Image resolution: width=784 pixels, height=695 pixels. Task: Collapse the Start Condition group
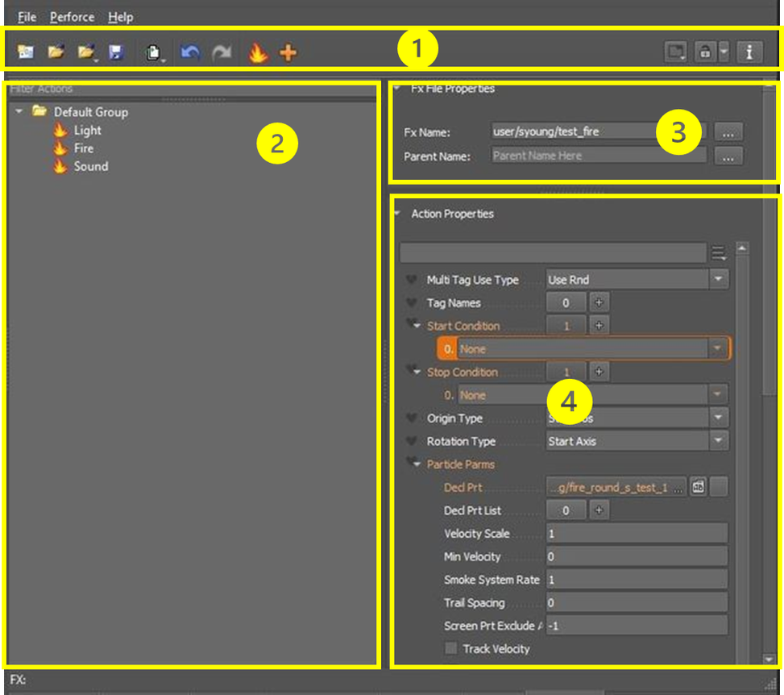[417, 327]
